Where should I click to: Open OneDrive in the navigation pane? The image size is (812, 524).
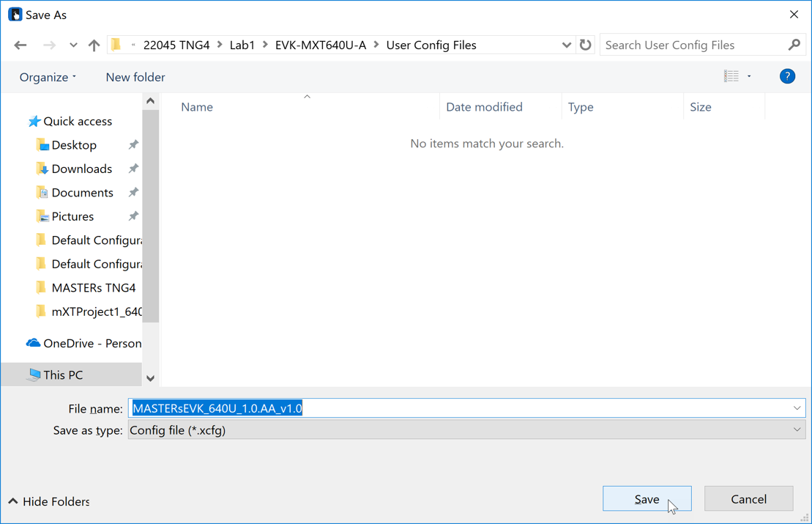[92, 343]
